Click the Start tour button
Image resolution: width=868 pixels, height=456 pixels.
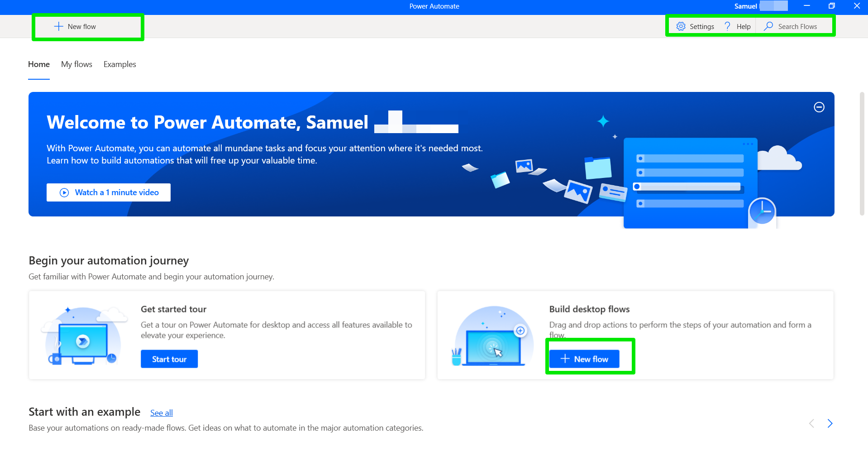[x=169, y=359]
